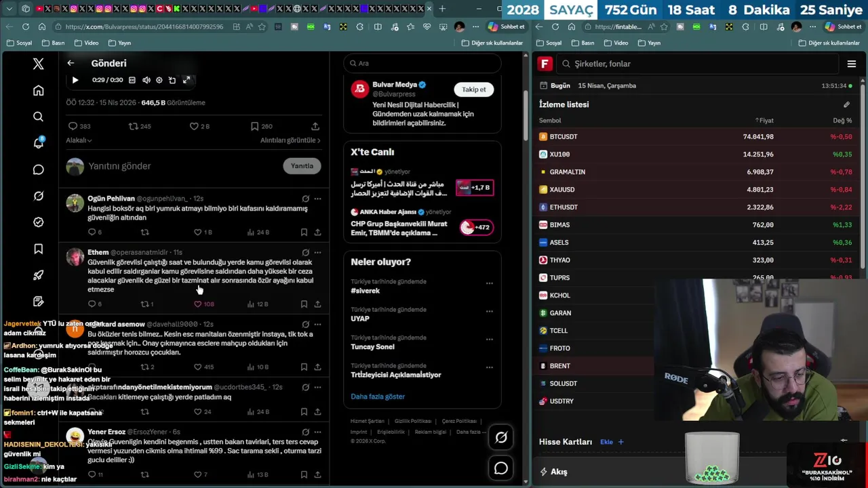Click Ekle next to Hisse Kartları
868x488 pixels.
[x=611, y=442]
